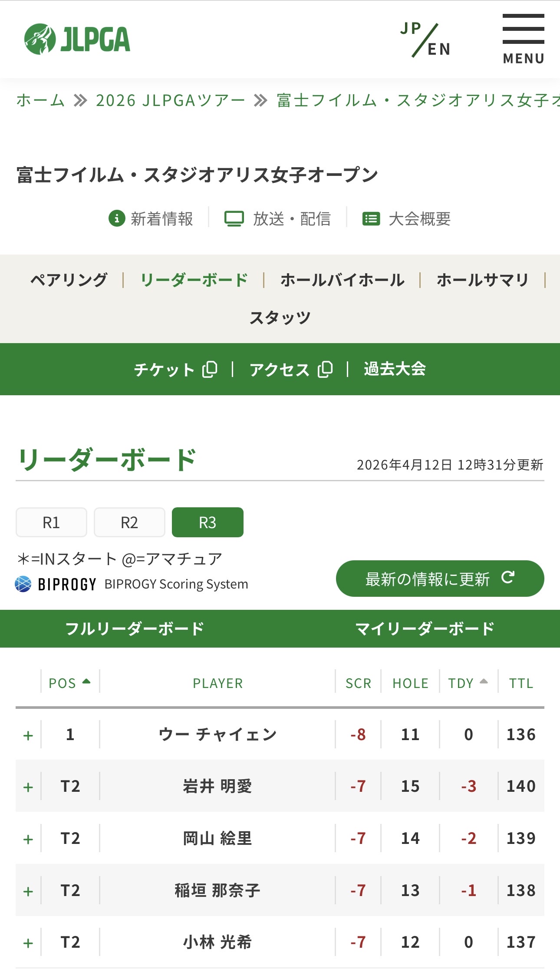Expand row for 岩井 明愛
The height and width of the screenshot is (979, 560).
pos(28,787)
